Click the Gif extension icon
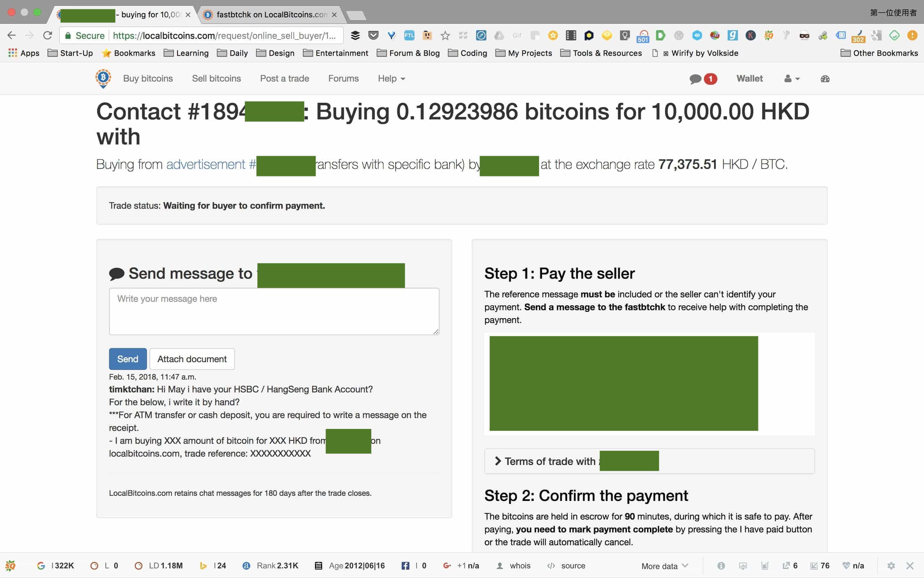The width and height of the screenshot is (924, 578). (x=517, y=36)
